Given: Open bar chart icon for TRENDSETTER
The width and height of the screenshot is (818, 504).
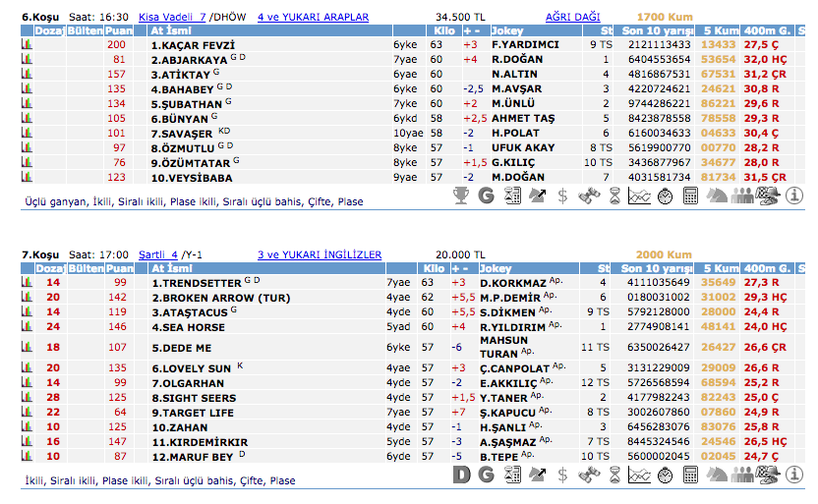Looking at the screenshot, I should (x=27, y=283).
